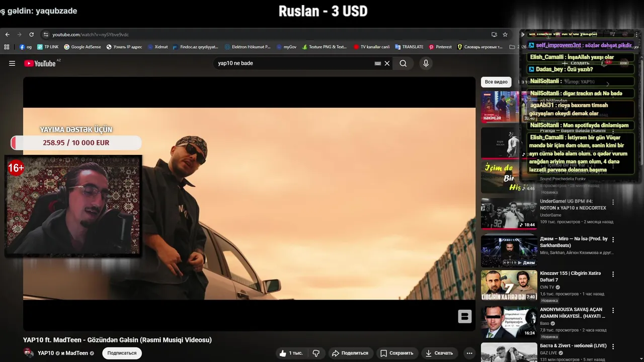Open options for ANONYMOUS video
This screenshot has height=362, width=644.
point(613,310)
